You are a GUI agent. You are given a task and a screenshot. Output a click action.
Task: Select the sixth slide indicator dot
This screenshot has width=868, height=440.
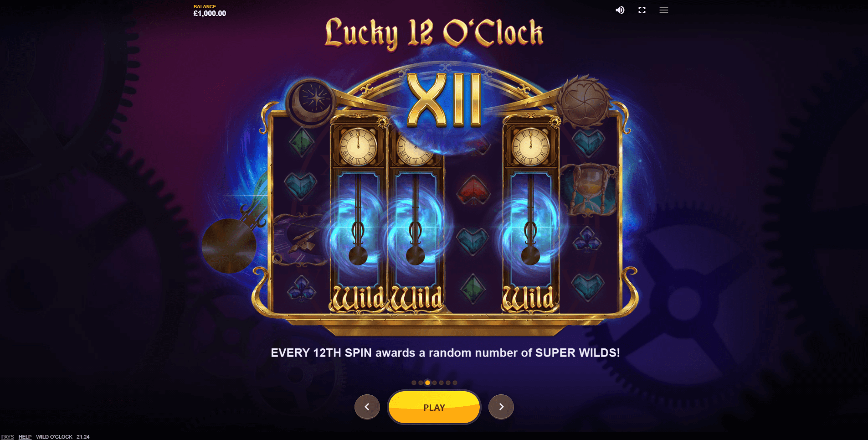448,383
